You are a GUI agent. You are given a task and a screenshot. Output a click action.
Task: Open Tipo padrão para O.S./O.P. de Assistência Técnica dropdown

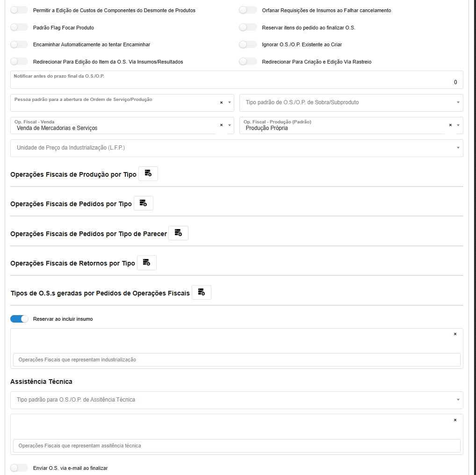pos(237,400)
